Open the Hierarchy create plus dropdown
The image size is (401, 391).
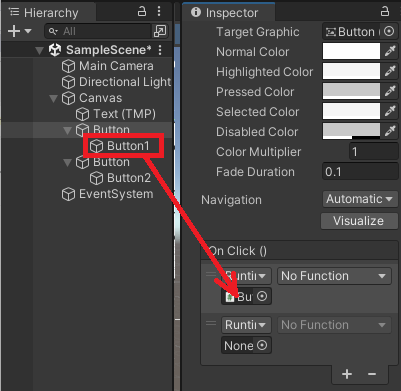pyautogui.click(x=19, y=31)
